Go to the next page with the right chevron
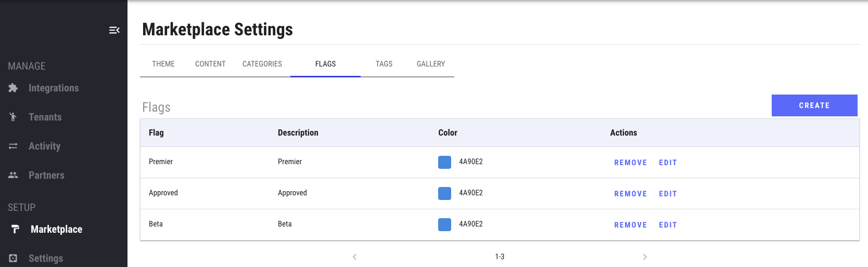 (645, 257)
